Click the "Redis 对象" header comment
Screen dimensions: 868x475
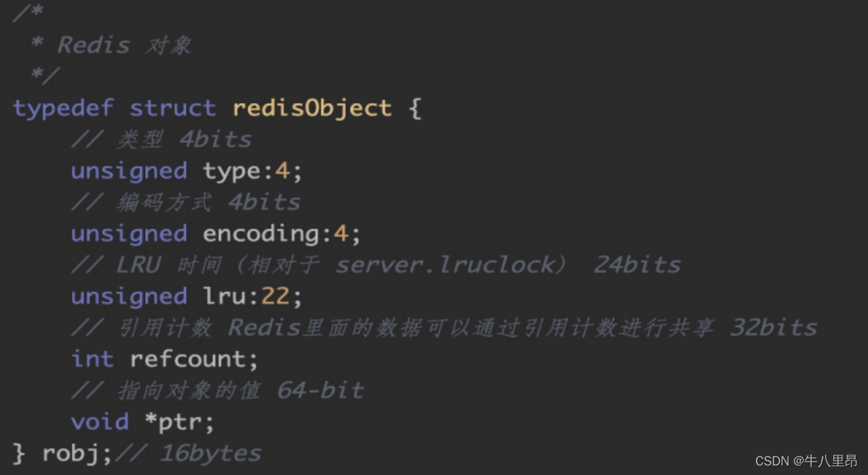pos(124,45)
